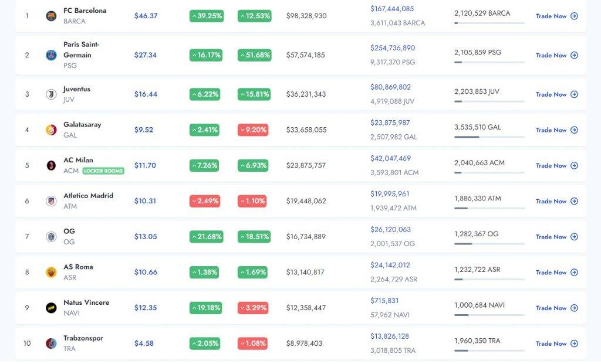The image size is (601, 364).
Task: Click the 9.20% red badge for Galatasaray
Action: click(x=253, y=130)
